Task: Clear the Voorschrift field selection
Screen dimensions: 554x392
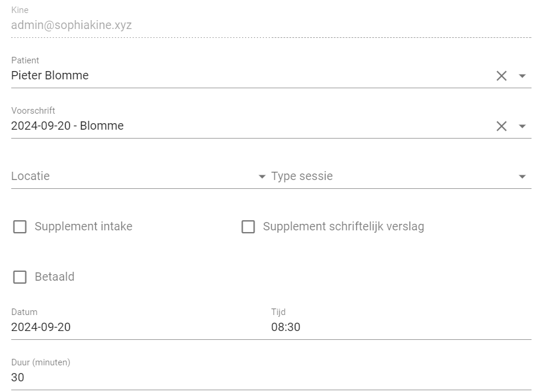Action: pyautogui.click(x=501, y=126)
